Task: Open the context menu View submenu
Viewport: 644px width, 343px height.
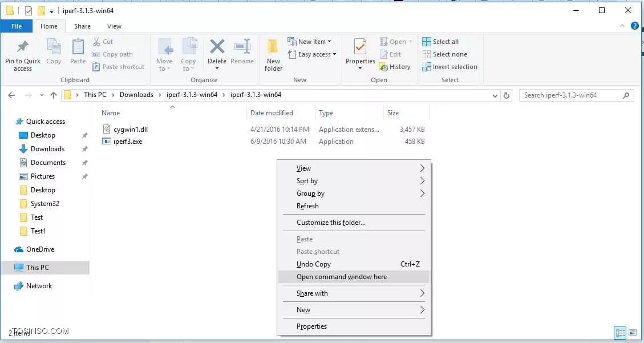Action: tap(354, 168)
